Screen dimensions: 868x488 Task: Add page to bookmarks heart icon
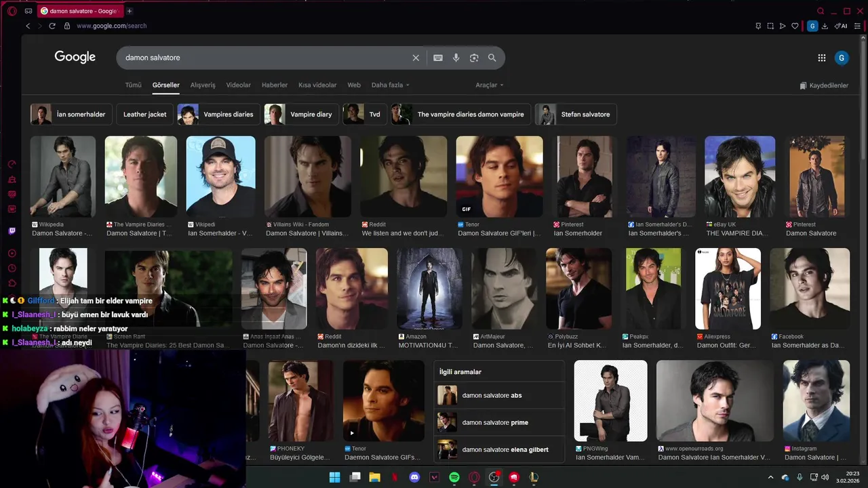tap(795, 26)
